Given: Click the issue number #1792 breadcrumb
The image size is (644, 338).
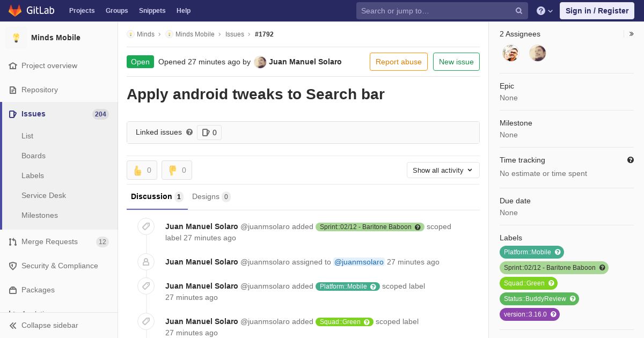Looking at the screenshot, I should click(264, 34).
